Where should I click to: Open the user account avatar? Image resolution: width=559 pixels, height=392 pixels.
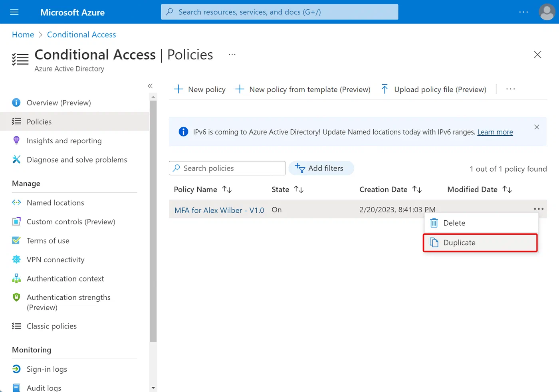tap(547, 12)
